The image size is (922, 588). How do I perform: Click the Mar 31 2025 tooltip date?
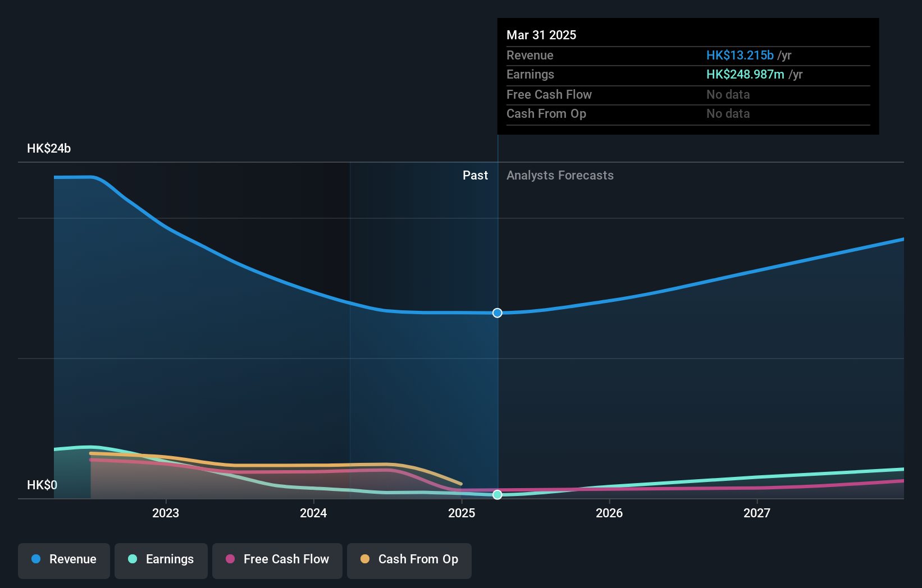(541, 35)
